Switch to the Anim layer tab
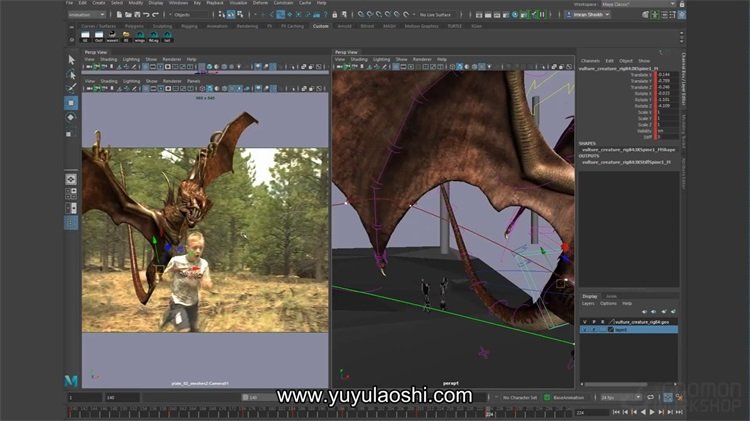750x421 pixels. click(x=611, y=297)
